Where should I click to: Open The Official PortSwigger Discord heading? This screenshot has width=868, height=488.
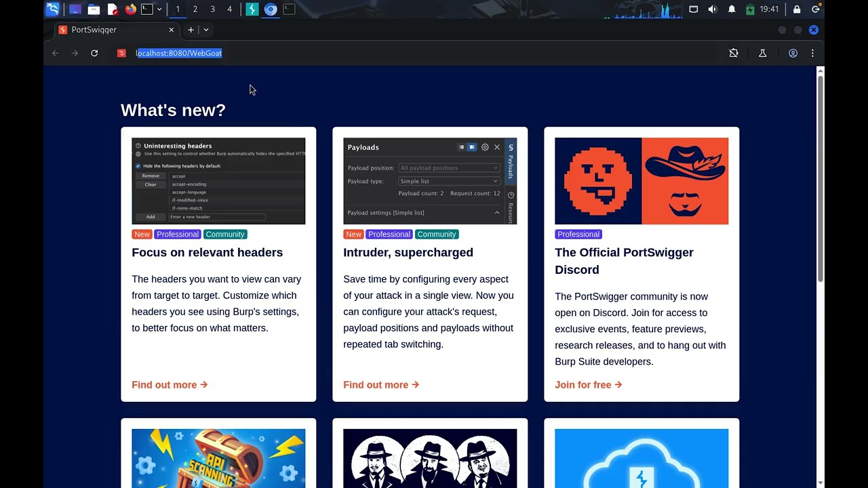coord(624,261)
